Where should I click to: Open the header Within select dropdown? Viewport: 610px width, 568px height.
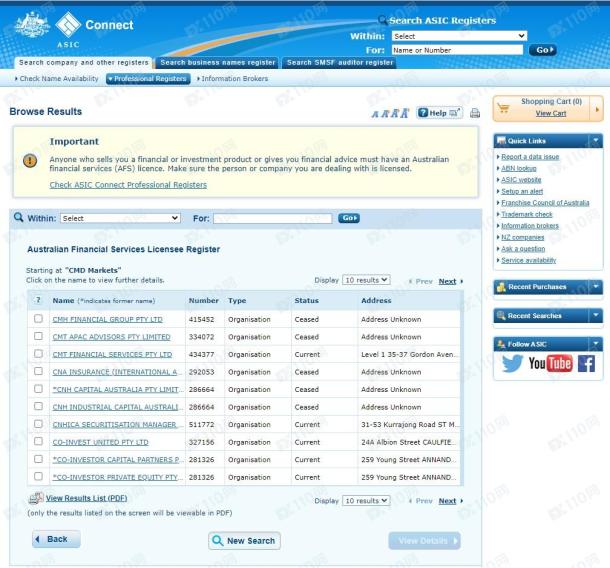click(459, 36)
